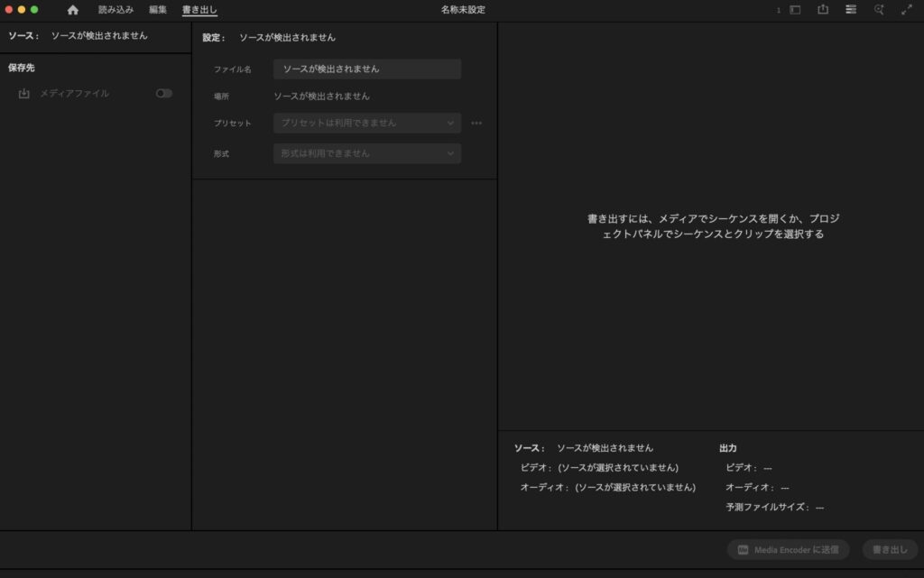Expand the 形式 format dropdown
The width and height of the screenshot is (924, 578).
click(366, 154)
